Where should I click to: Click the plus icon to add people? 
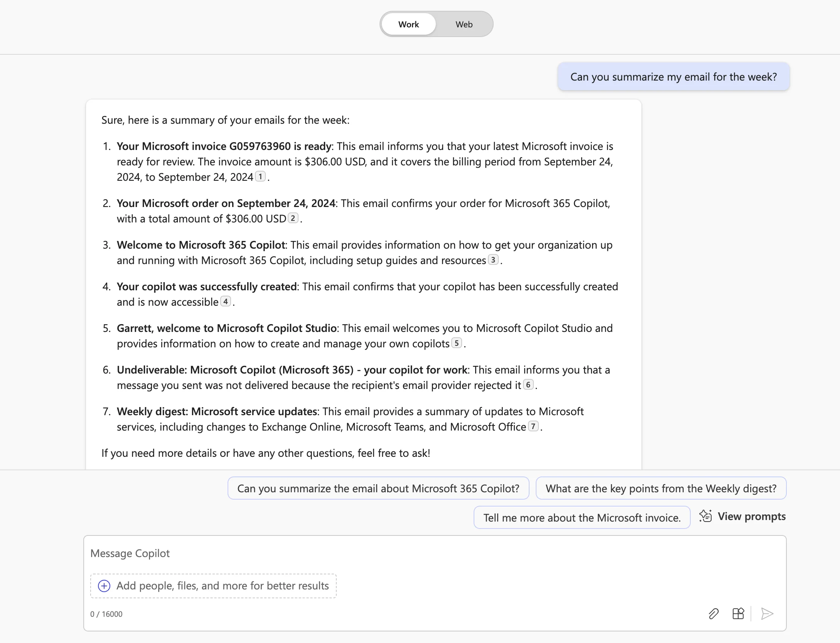click(x=104, y=586)
